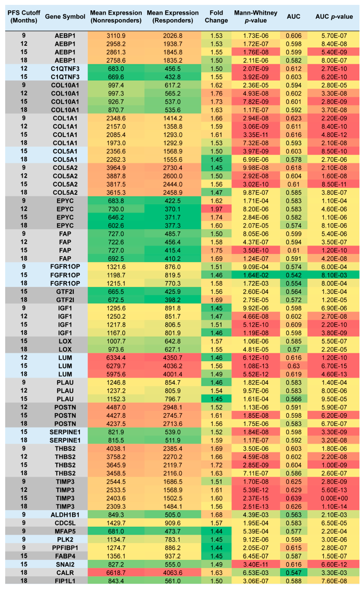Click the ALDH1B1 gene symbol cell
Screen dimensions: 364x589
point(65,515)
